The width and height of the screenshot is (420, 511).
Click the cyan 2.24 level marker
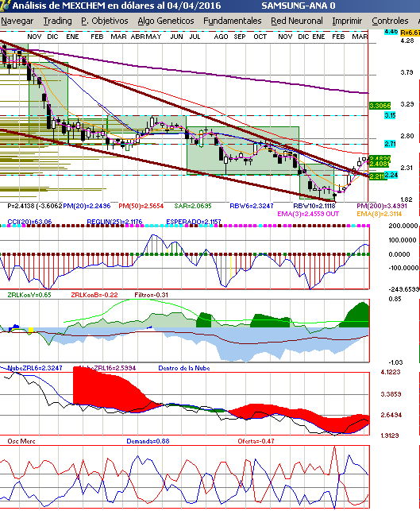[x=391, y=175]
